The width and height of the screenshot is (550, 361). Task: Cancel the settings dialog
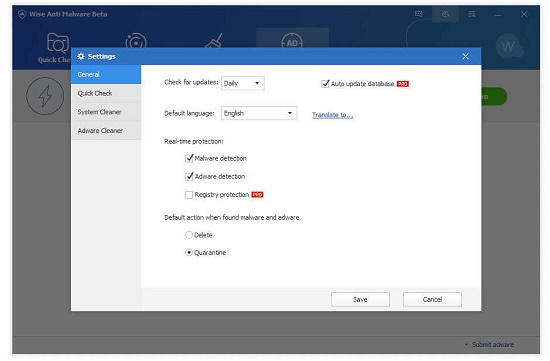432,299
